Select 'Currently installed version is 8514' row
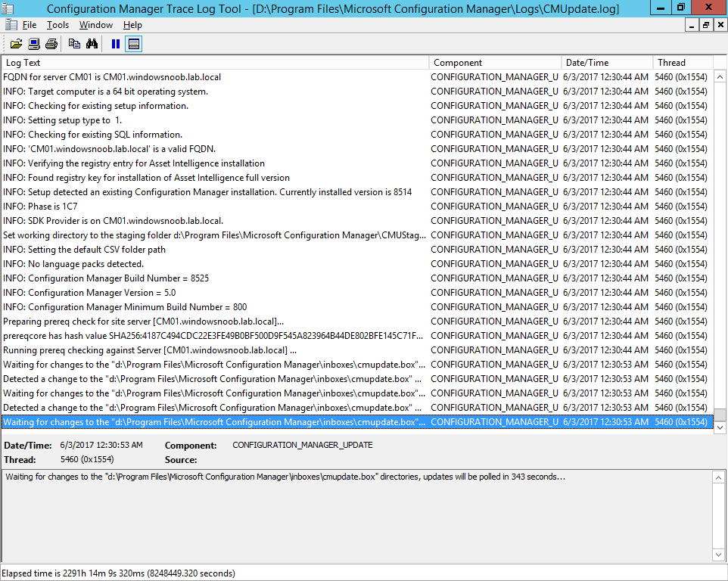The height and width of the screenshot is (581, 728). [357, 192]
